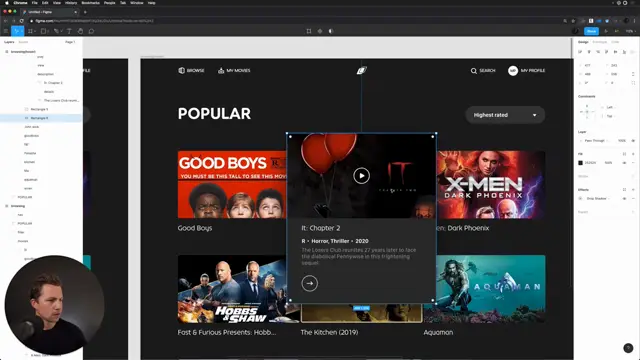Viewport: 640px width, 360px height.
Task: Add a new fill with plus icon
Action: click(x=633, y=154)
